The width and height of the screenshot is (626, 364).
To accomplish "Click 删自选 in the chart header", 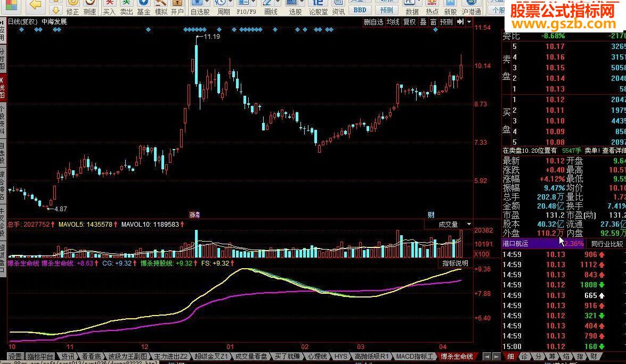I will (373, 22).
